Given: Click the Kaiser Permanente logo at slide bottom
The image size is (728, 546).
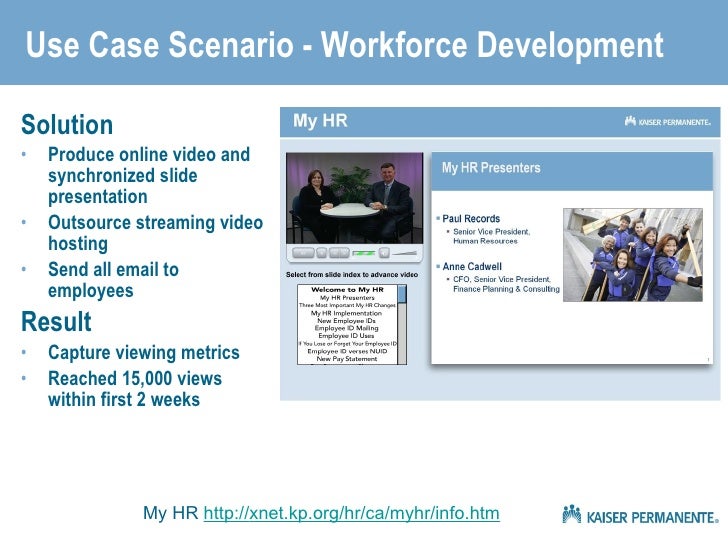Looking at the screenshot, I should (x=640, y=514).
